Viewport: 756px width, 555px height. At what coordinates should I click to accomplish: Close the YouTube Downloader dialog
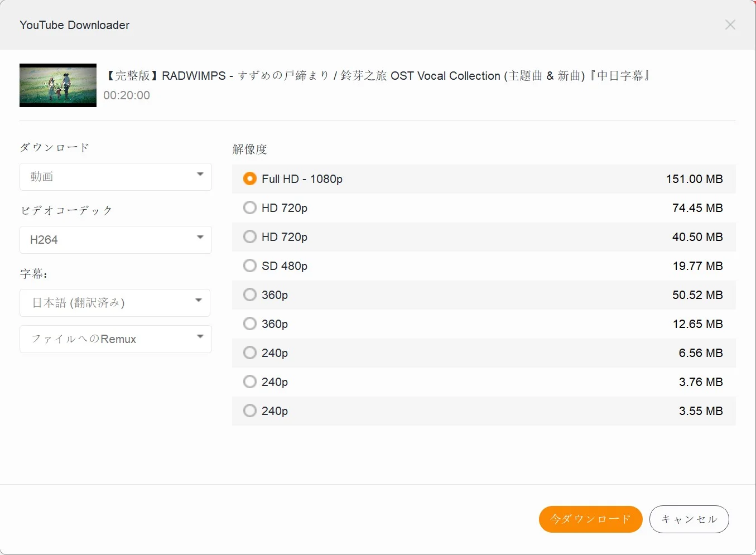pyautogui.click(x=730, y=25)
